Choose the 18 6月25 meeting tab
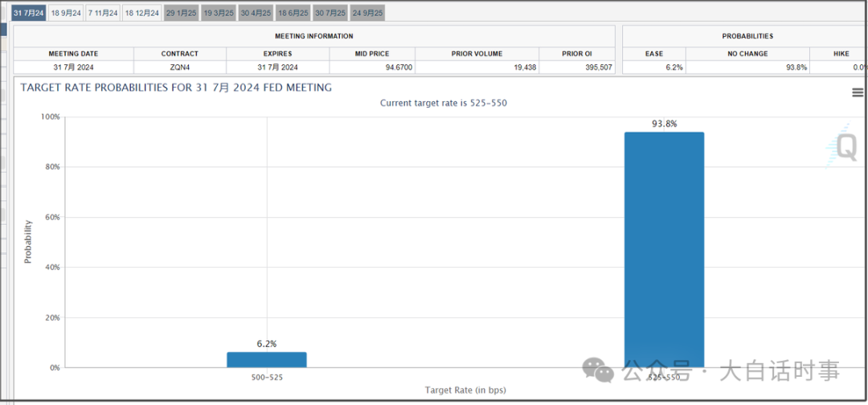 293,13
